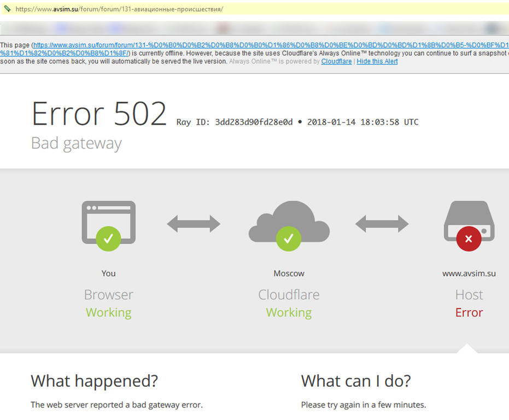Screen dimensions: 509x420
Task: Click the Host status label
Action: point(469,295)
